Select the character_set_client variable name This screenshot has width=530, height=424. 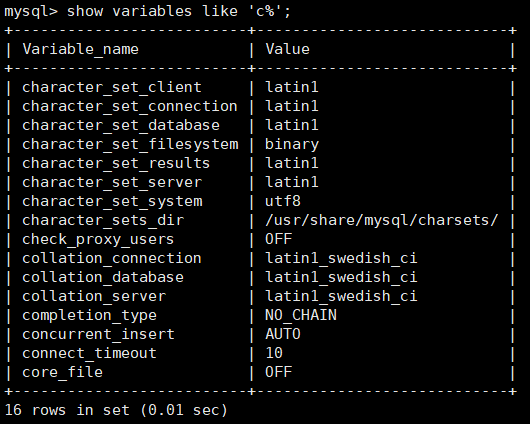tap(112, 87)
